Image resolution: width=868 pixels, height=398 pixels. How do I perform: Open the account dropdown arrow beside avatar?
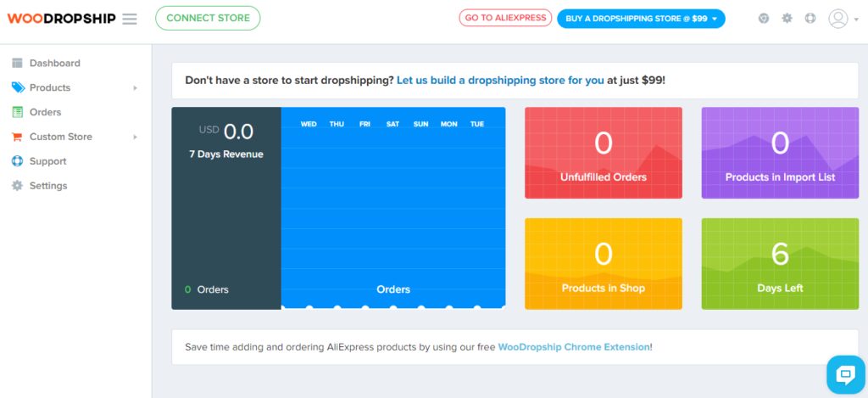pos(856,20)
